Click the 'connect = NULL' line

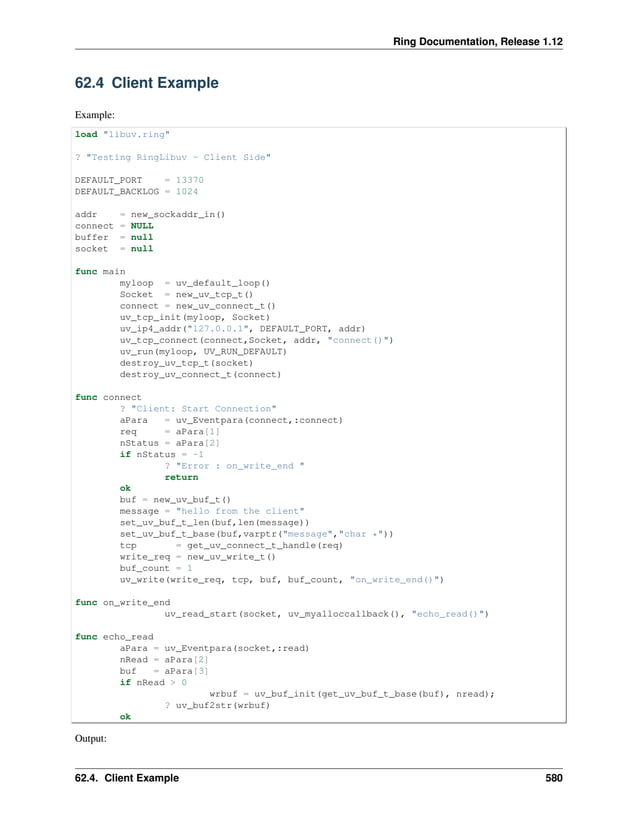[x=114, y=226]
